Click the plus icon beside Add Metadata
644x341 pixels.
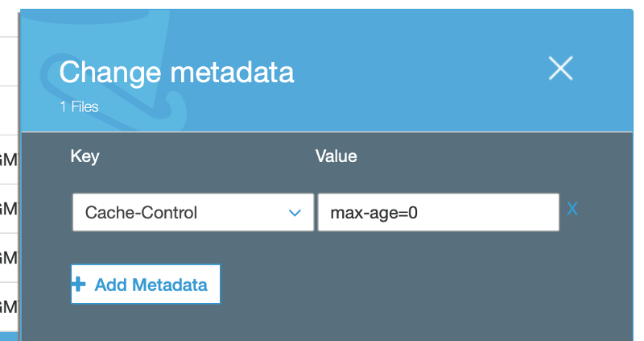coord(78,285)
